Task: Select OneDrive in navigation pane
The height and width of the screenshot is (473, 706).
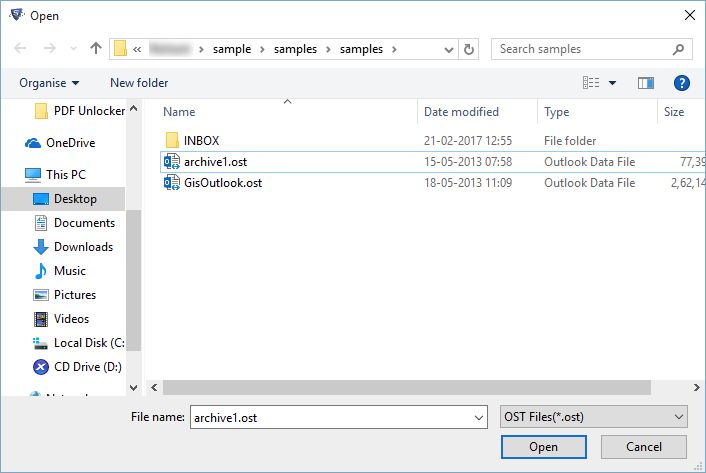Action: click(60, 143)
